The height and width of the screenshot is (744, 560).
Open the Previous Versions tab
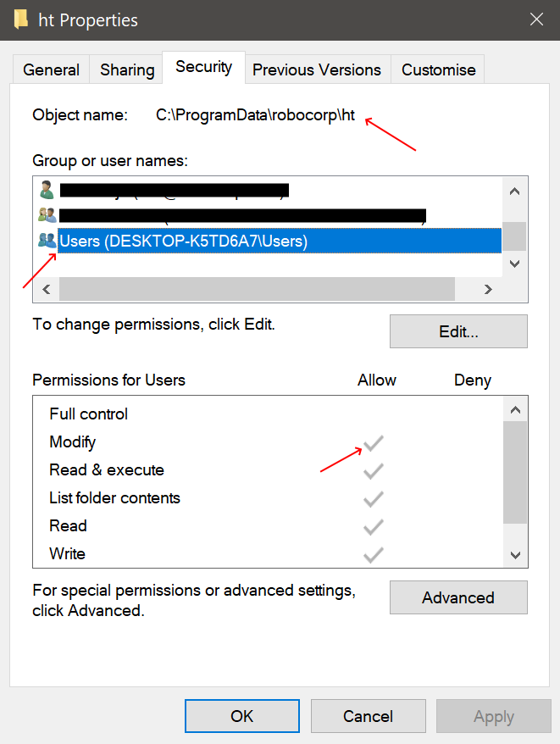(x=317, y=69)
